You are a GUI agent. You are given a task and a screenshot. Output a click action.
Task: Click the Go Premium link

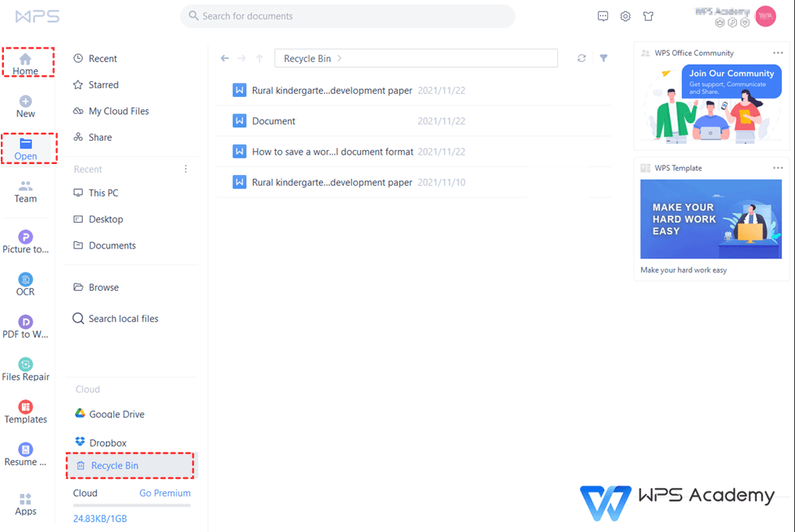164,493
